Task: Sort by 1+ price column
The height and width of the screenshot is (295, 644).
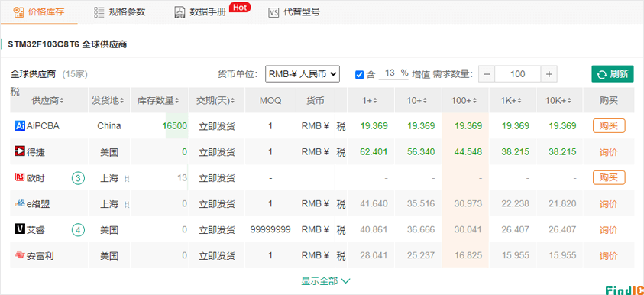Action: 371,100
